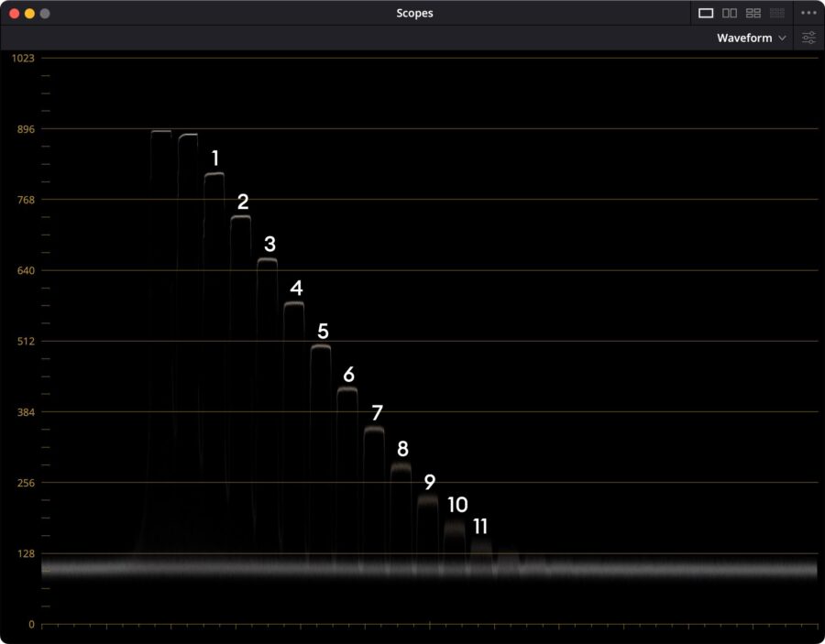Click the number 11 step label

[x=480, y=527]
